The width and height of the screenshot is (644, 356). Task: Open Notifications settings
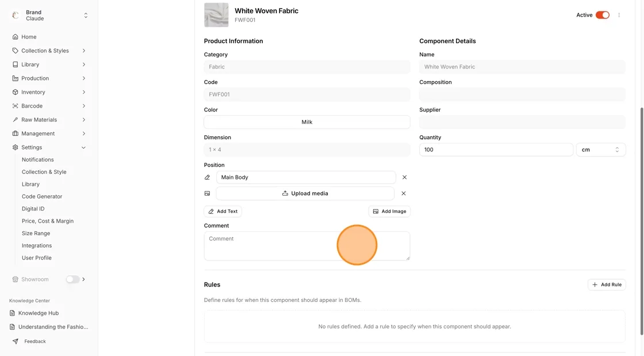point(38,160)
